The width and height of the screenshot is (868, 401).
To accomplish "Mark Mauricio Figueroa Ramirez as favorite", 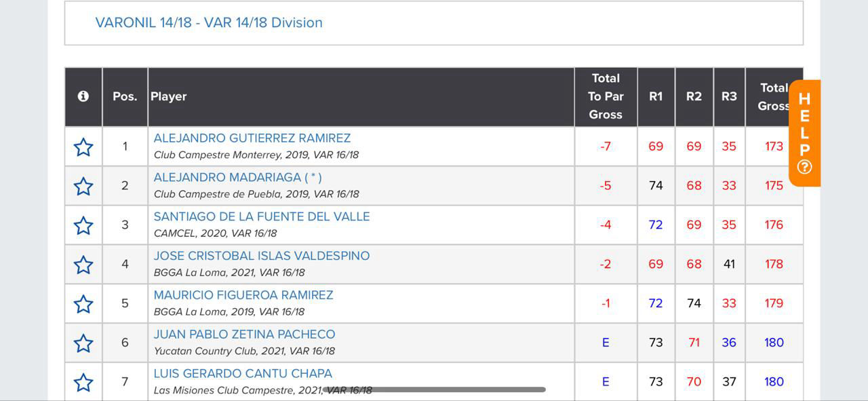I will click(x=83, y=304).
